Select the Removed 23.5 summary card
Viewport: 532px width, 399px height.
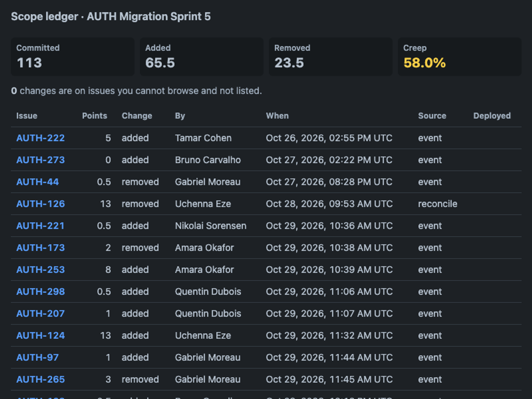331,57
